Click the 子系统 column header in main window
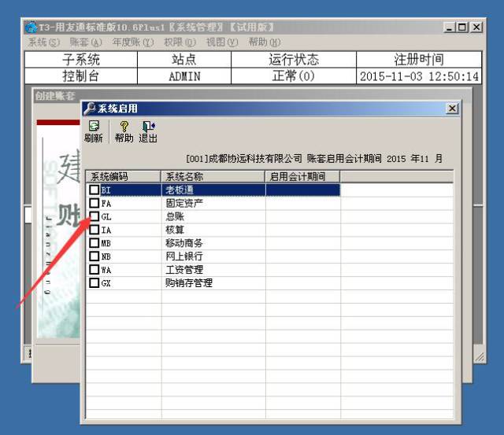Viewport: 504px width, 435px height. (x=81, y=60)
